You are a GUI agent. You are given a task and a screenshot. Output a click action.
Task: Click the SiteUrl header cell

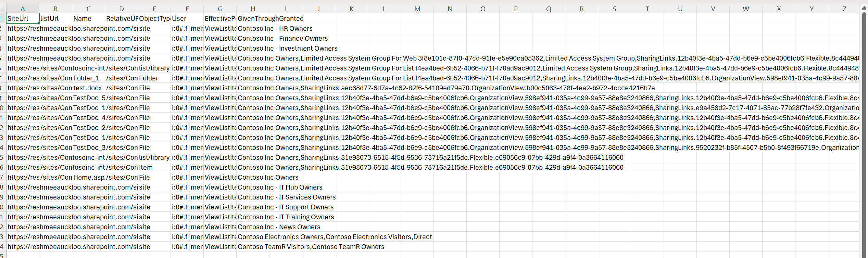23,18
